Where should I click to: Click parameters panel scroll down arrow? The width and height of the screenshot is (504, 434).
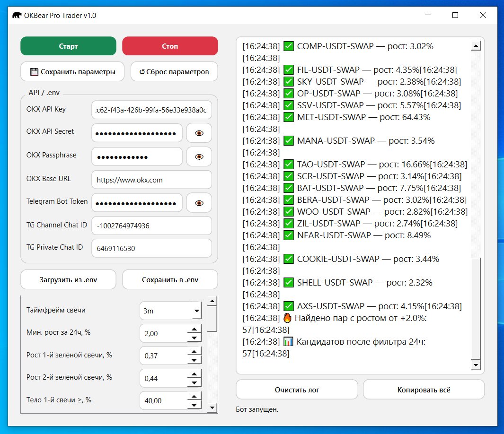click(212, 408)
